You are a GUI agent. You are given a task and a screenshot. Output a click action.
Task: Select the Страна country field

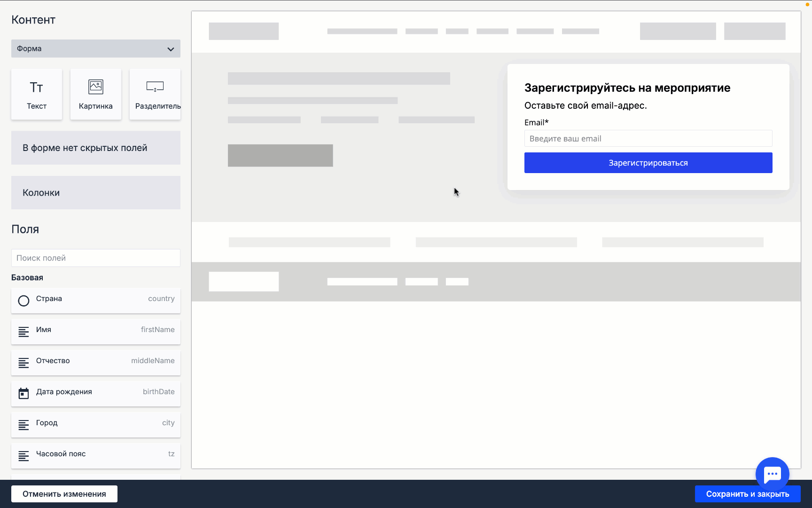tap(96, 300)
